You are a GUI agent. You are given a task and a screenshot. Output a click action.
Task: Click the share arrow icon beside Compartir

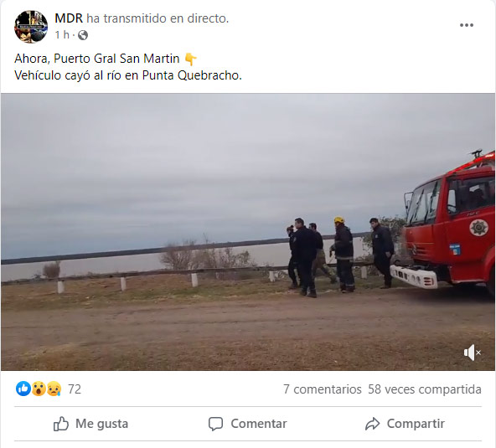click(372, 424)
